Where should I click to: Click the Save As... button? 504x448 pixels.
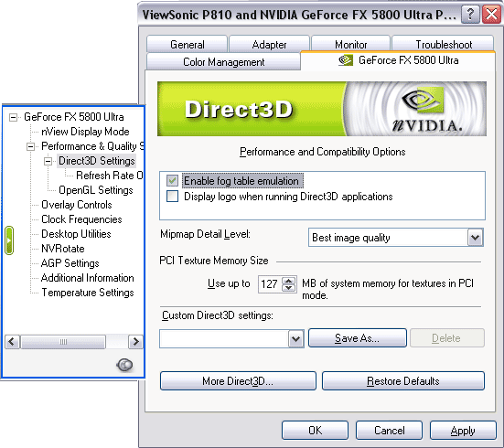coord(357,338)
